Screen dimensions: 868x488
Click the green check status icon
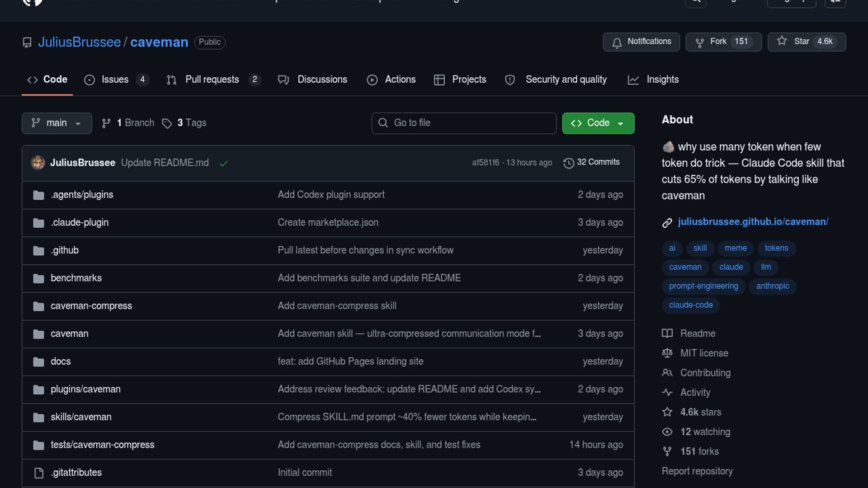coord(223,163)
